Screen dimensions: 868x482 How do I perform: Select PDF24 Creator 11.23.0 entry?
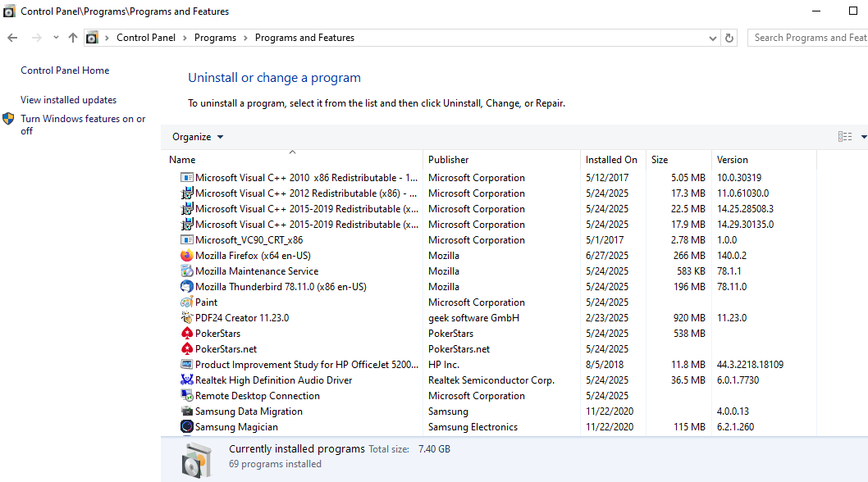tap(242, 317)
